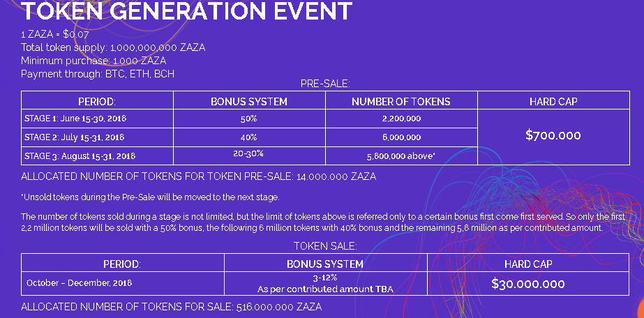Click the PRE-SALE table title
Screen dimensions: 644x318
(325, 84)
